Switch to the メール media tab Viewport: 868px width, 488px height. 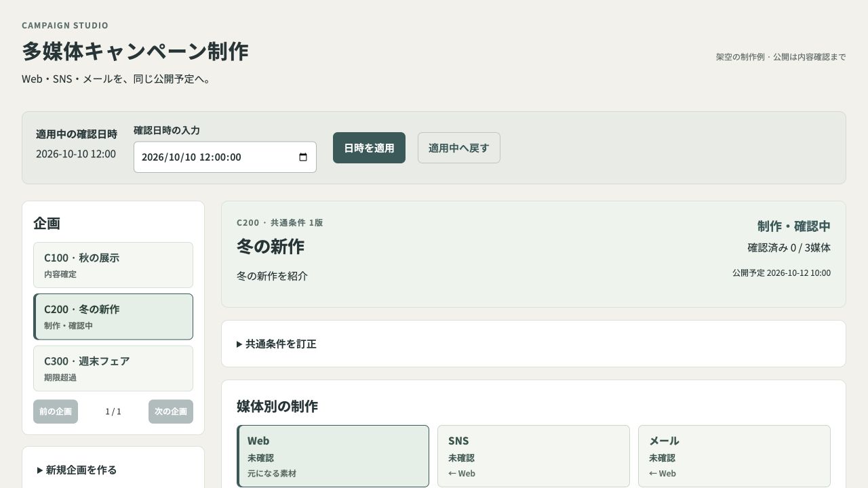pos(734,456)
